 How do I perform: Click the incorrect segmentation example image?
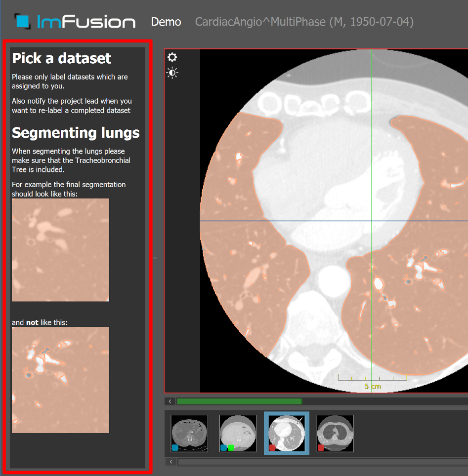tap(60, 380)
